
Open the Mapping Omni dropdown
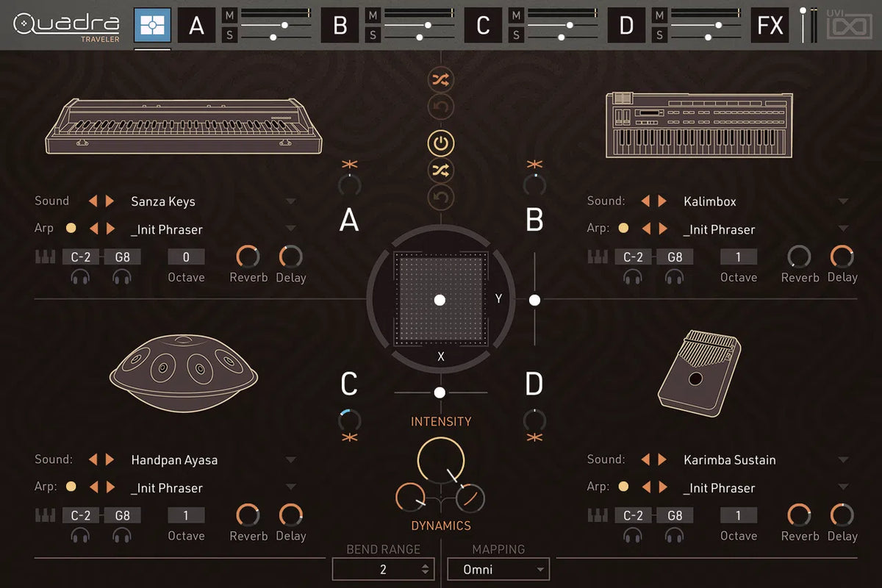click(x=506, y=569)
